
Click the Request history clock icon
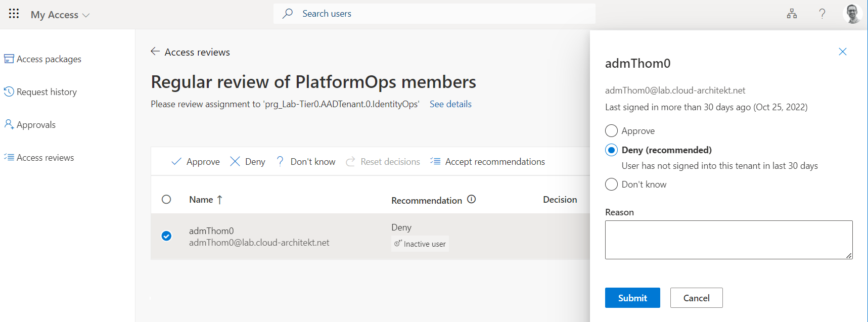coord(9,91)
